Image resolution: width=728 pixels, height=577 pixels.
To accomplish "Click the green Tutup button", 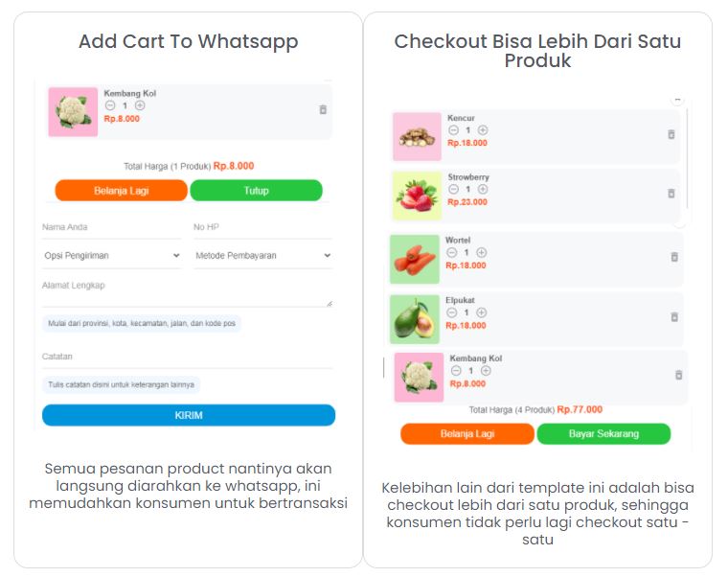I will point(257,191).
